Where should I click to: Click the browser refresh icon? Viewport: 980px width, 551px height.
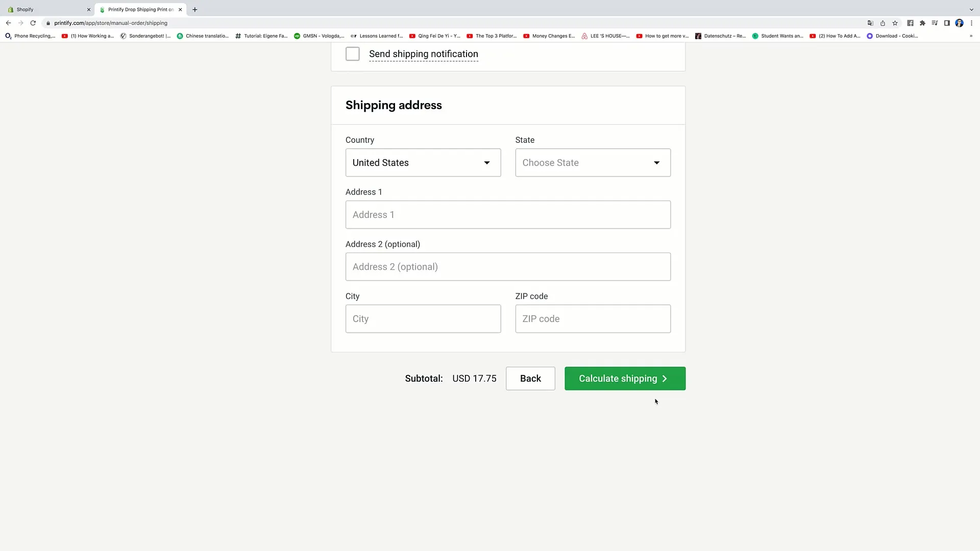[x=32, y=23]
